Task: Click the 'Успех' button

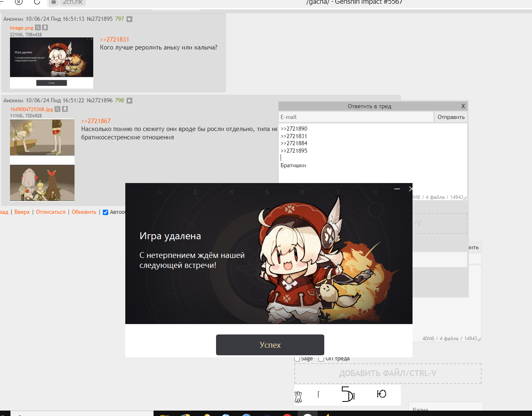Action: (270, 345)
